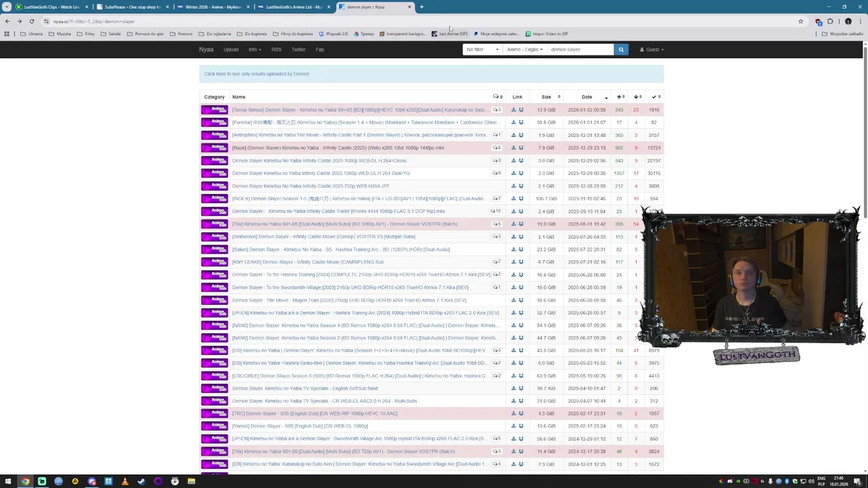The height and width of the screenshot is (488, 868).
Task: Open Filmy do kupienia bookmark folder
Action: click(x=293, y=34)
